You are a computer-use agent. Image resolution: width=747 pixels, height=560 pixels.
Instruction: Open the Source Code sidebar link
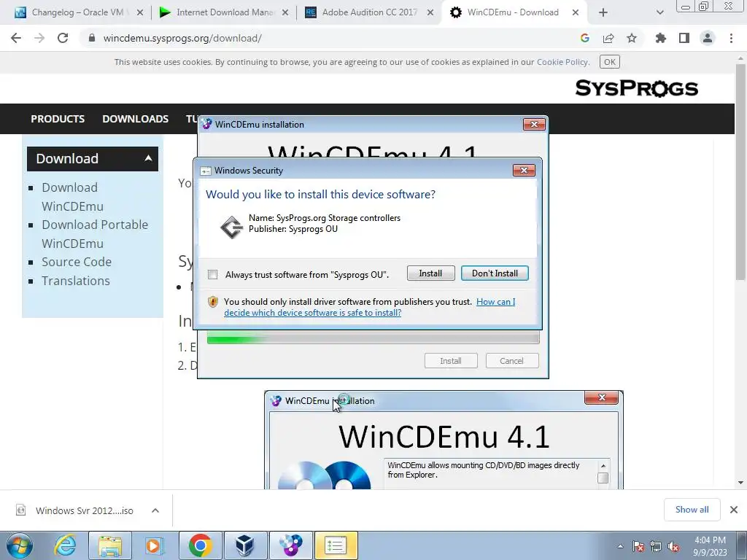[x=77, y=262]
